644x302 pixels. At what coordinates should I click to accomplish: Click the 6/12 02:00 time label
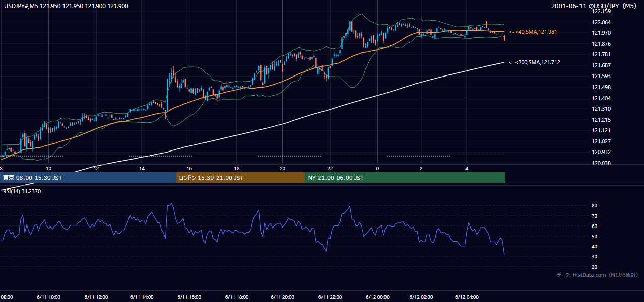(x=421, y=297)
